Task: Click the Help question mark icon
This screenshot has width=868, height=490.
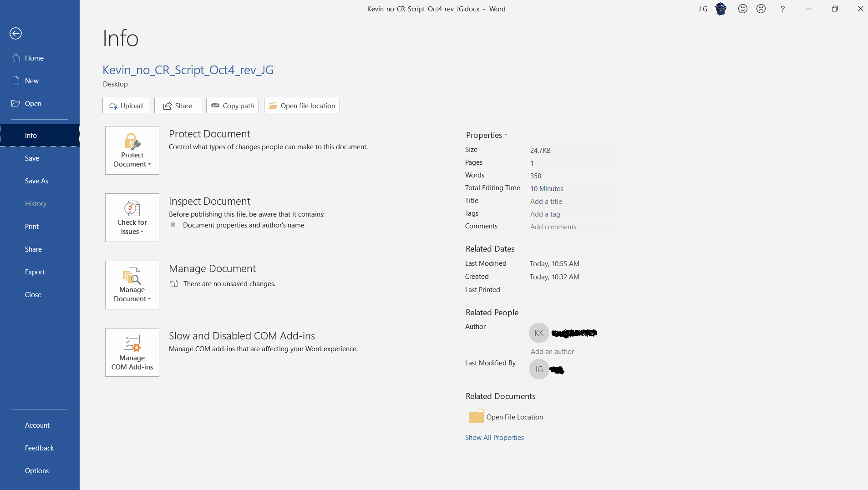Action: point(783,9)
